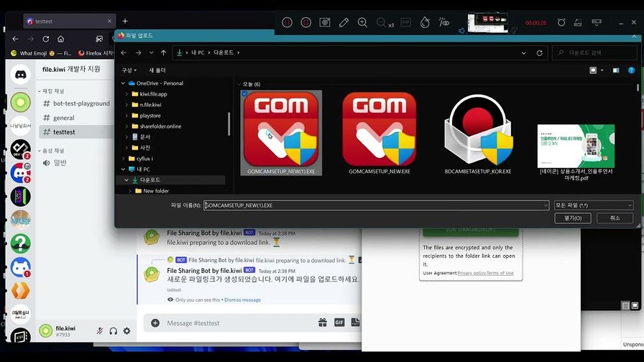Collapse the 오늘 (6) group
The image size is (644, 362).
click(x=239, y=84)
